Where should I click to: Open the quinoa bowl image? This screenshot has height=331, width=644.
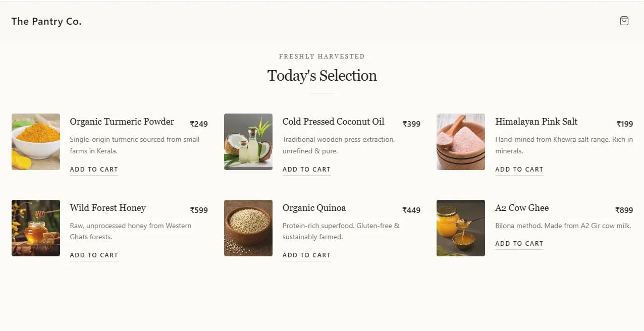coord(248,228)
